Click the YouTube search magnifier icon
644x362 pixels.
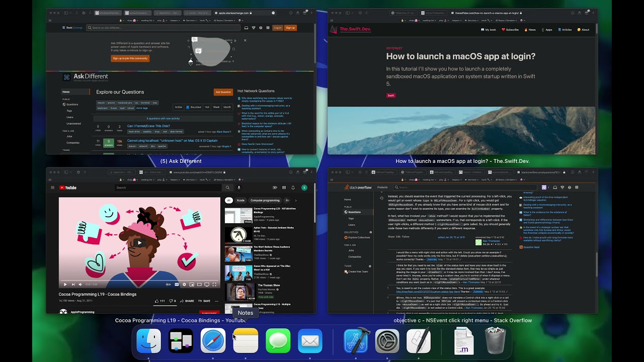click(227, 188)
